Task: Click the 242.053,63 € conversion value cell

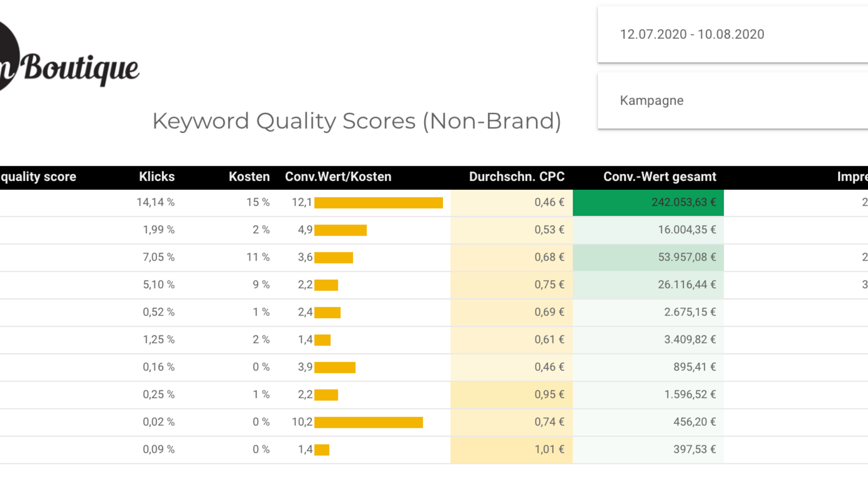Action: pyautogui.click(x=648, y=202)
